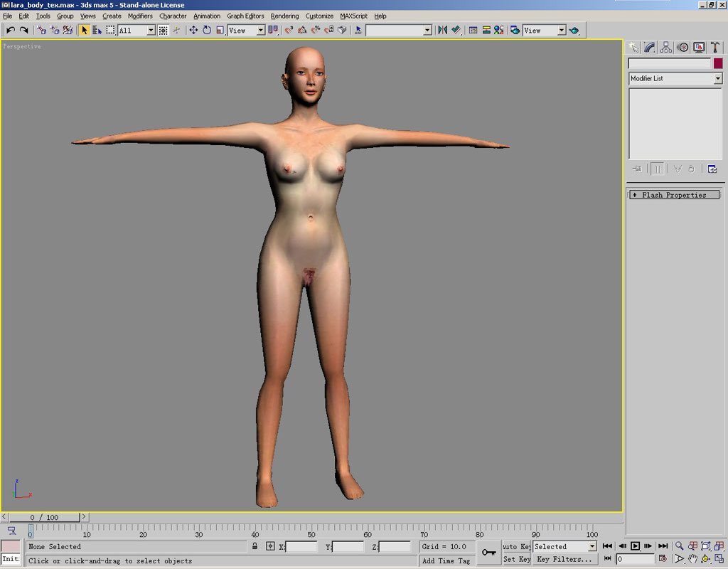Open the Modifier List dropdown
Image resolution: width=728 pixels, height=569 pixels.
(x=717, y=78)
